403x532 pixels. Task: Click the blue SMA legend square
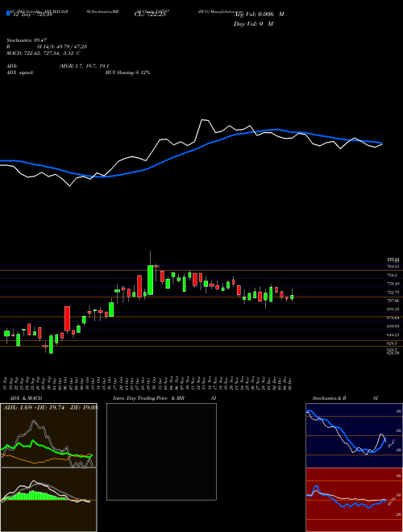point(8,13)
